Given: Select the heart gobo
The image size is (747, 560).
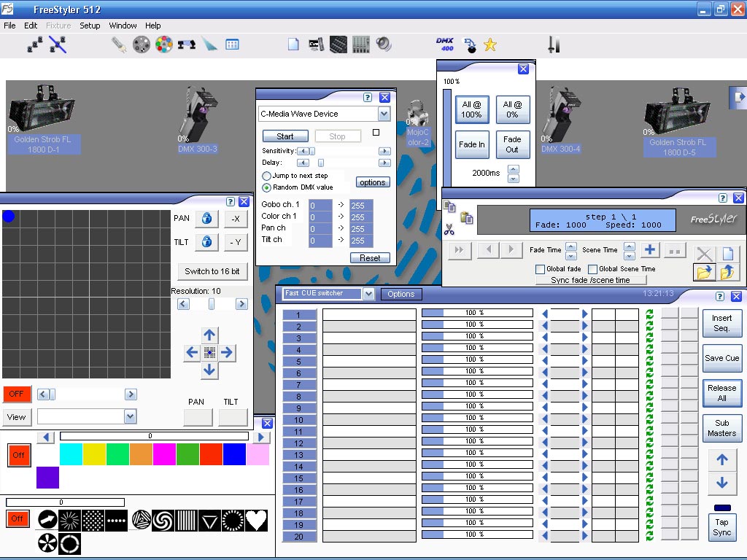Looking at the screenshot, I should (256, 521).
